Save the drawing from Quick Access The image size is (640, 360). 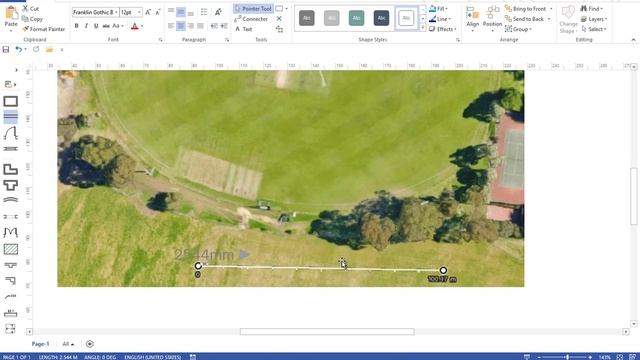tap(6, 49)
